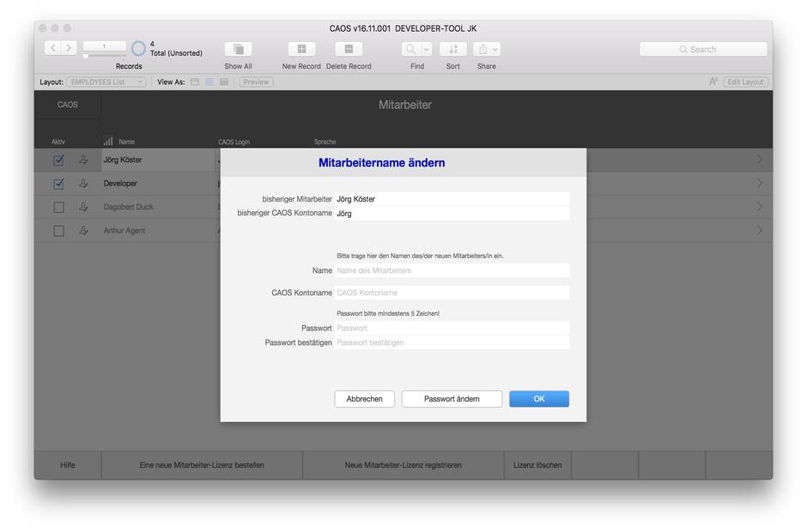The width and height of the screenshot is (807, 532).
Task: Open details chevron for Developer row
Action: coord(760,183)
